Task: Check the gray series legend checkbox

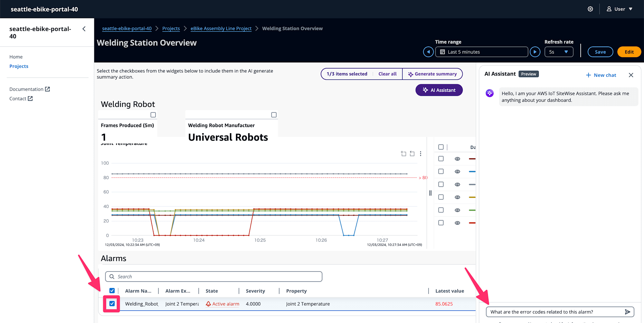Action: click(x=441, y=184)
